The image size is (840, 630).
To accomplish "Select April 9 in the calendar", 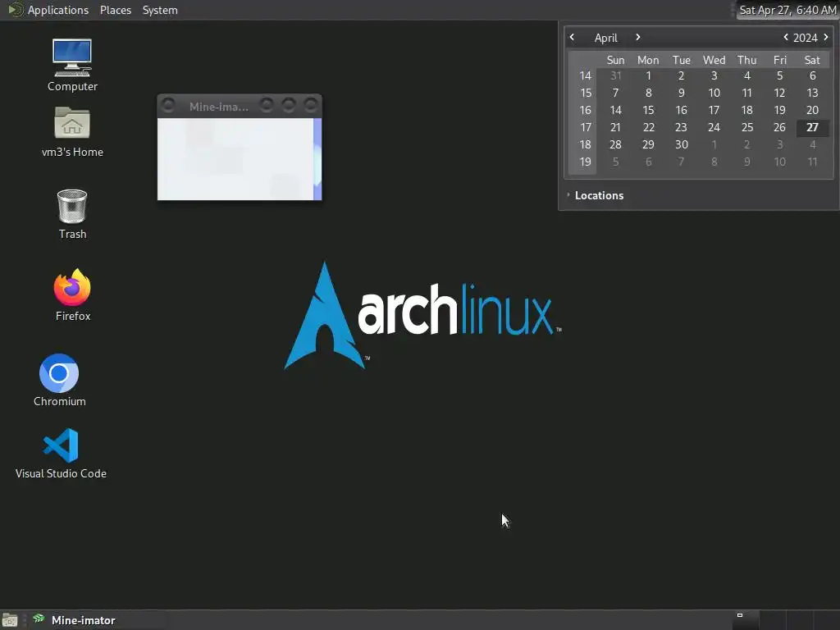I will tap(682, 94).
